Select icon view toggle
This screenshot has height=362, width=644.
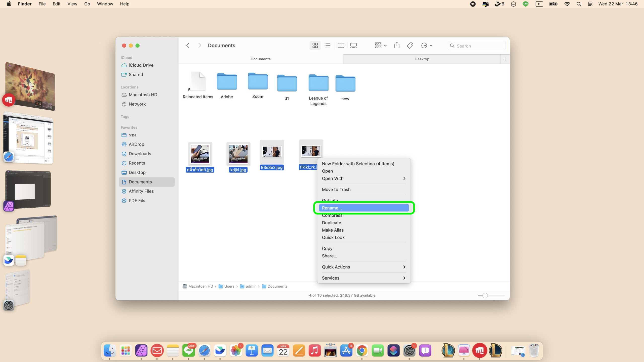click(x=315, y=46)
